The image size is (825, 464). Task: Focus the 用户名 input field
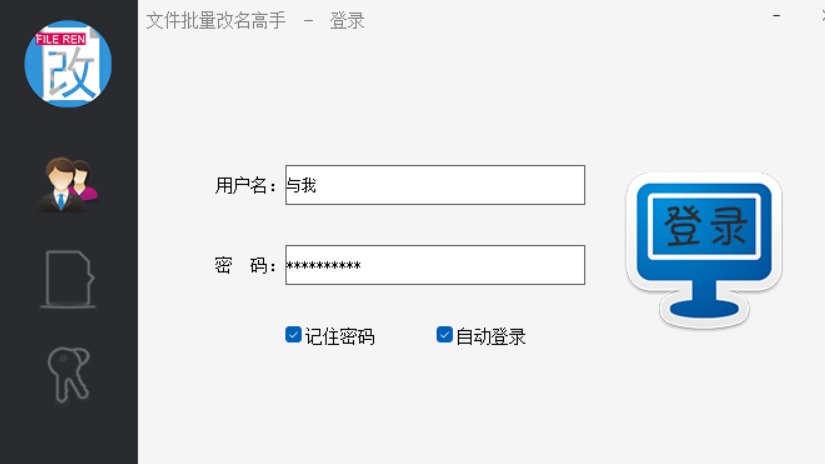[x=435, y=185]
